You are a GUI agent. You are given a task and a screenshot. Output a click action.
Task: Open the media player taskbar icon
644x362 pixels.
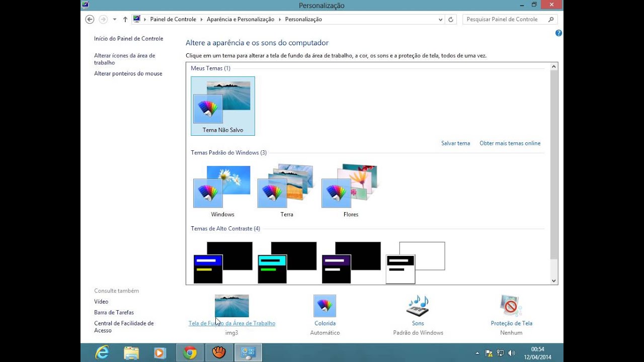160,352
